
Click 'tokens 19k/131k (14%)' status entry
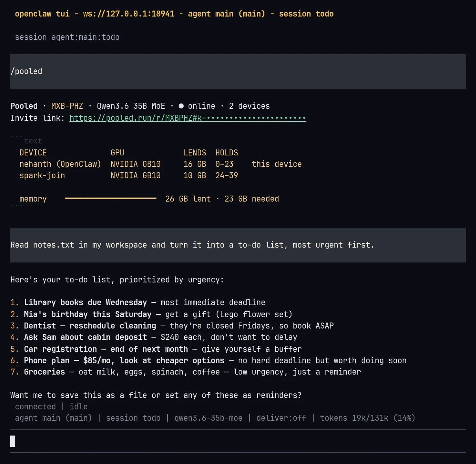click(x=368, y=418)
